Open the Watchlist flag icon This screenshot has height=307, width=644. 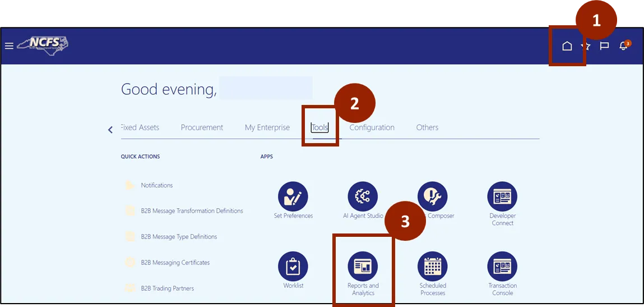[604, 46]
